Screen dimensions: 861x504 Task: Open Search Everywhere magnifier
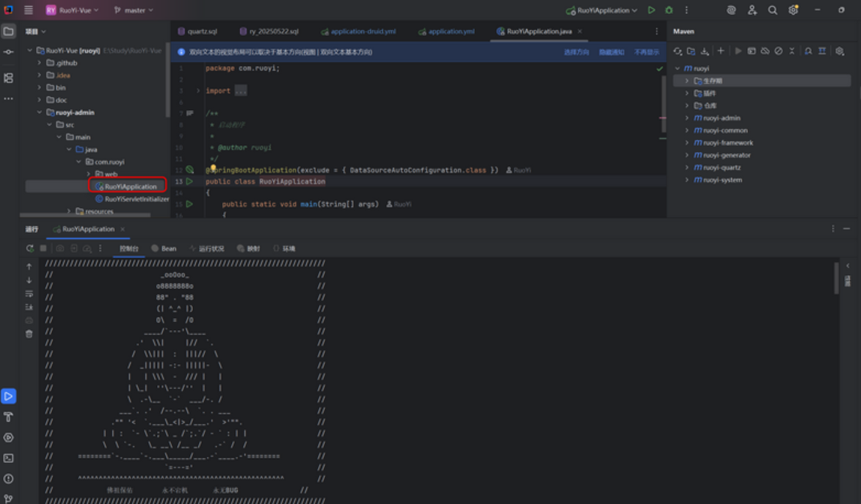tap(773, 10)
